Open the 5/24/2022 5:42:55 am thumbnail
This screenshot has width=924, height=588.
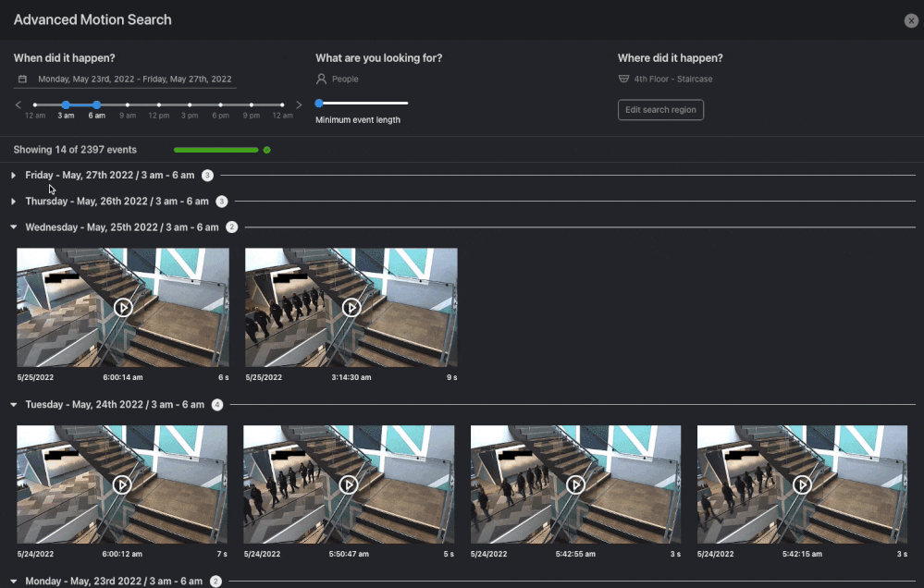click(x=575, y=484)
